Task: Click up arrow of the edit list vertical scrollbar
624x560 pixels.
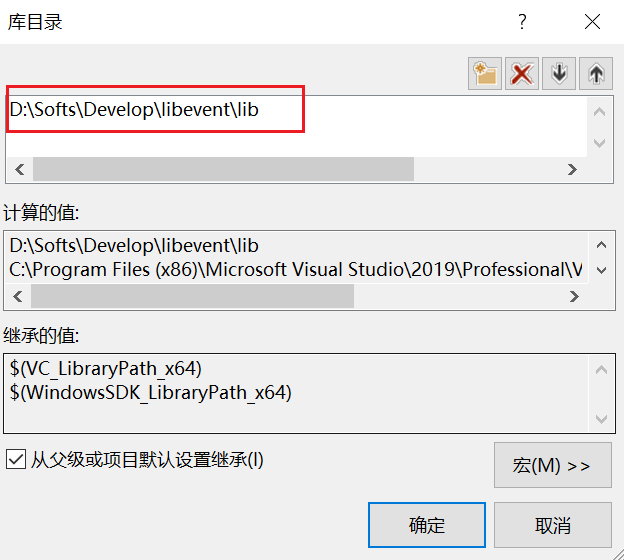Action: pyautogui.click(x=599, y=112)
